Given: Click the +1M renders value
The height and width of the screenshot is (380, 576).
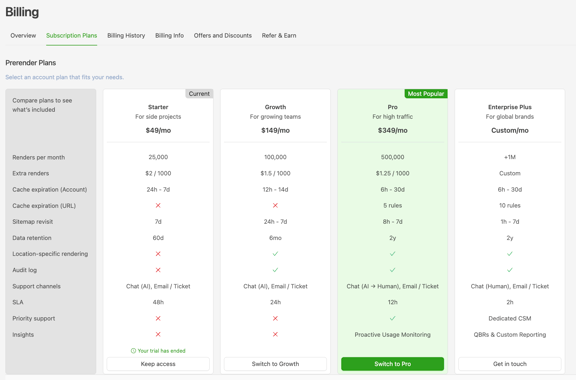Looking at the screenshot, I should [510, 157].
